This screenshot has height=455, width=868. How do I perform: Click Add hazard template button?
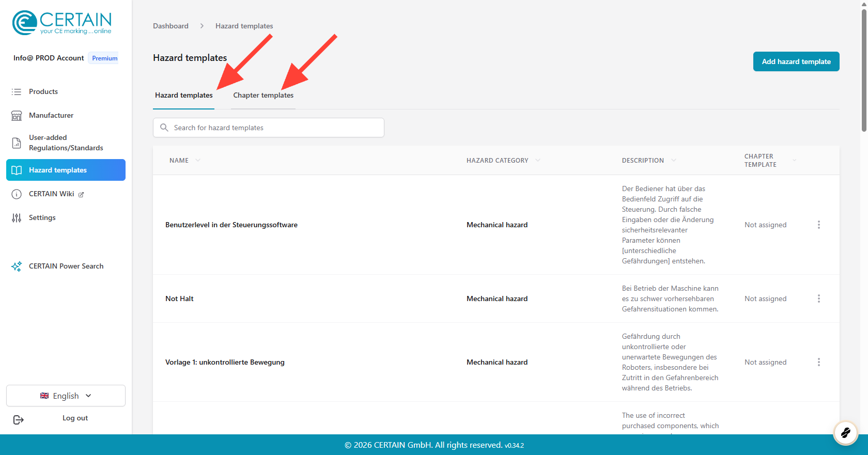coord(796,61)
